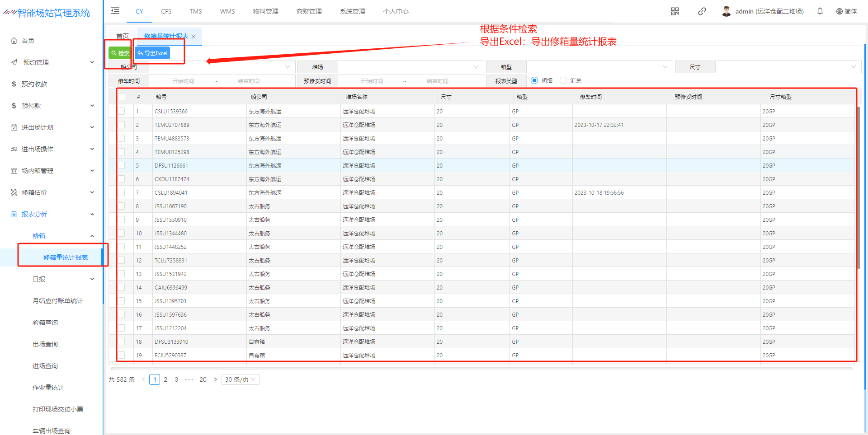Viewport: 868px width, 435px height.
Task: Open the 系统管理 top menu
Action: tap(352, 11)
